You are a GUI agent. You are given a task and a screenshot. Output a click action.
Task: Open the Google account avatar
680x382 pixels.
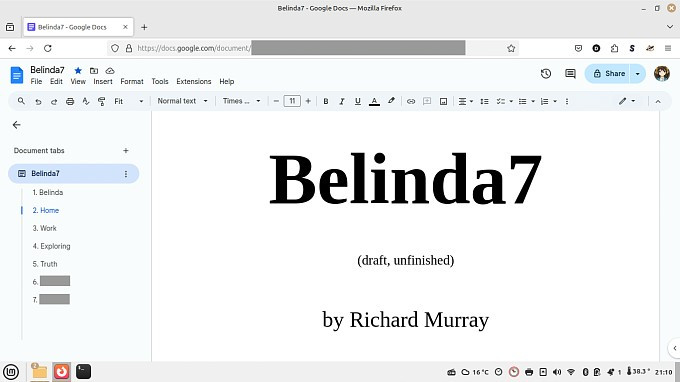[x=662, y=73]
